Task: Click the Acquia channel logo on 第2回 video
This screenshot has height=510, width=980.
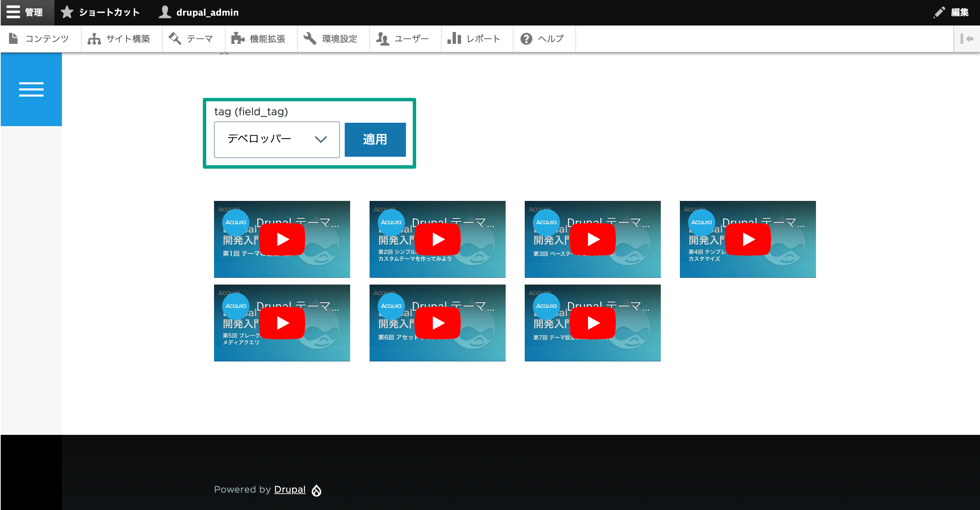Action: click(391, 222)
